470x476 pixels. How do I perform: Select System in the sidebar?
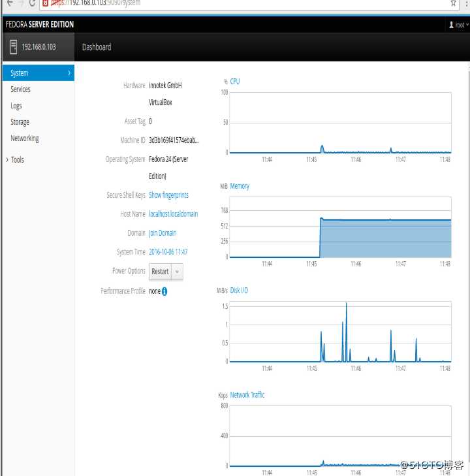point(39,73)
